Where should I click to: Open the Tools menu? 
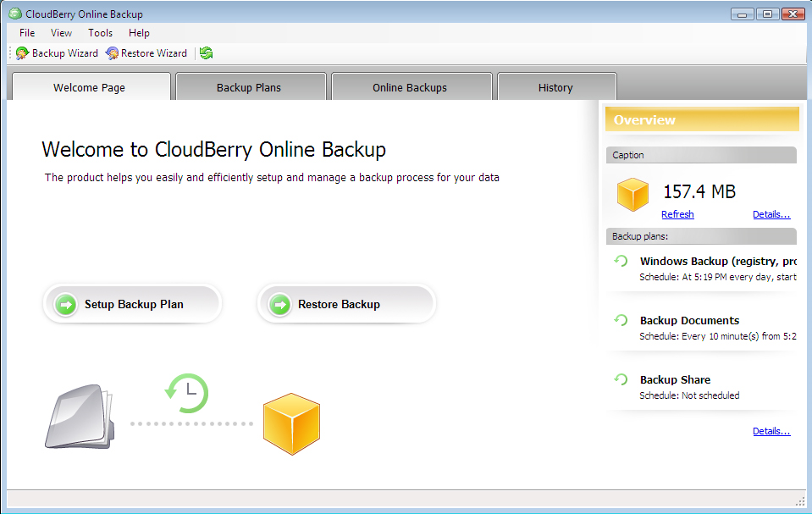coord(100,33)
